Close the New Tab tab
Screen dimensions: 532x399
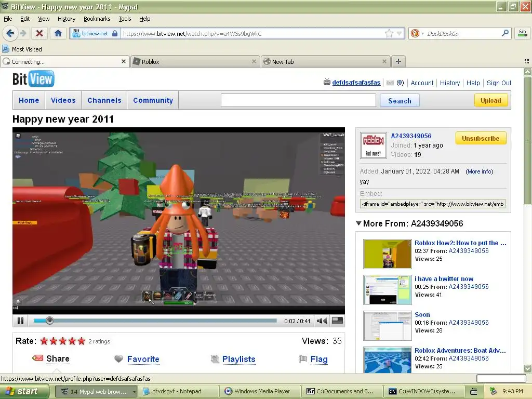(x=384, y=61)
